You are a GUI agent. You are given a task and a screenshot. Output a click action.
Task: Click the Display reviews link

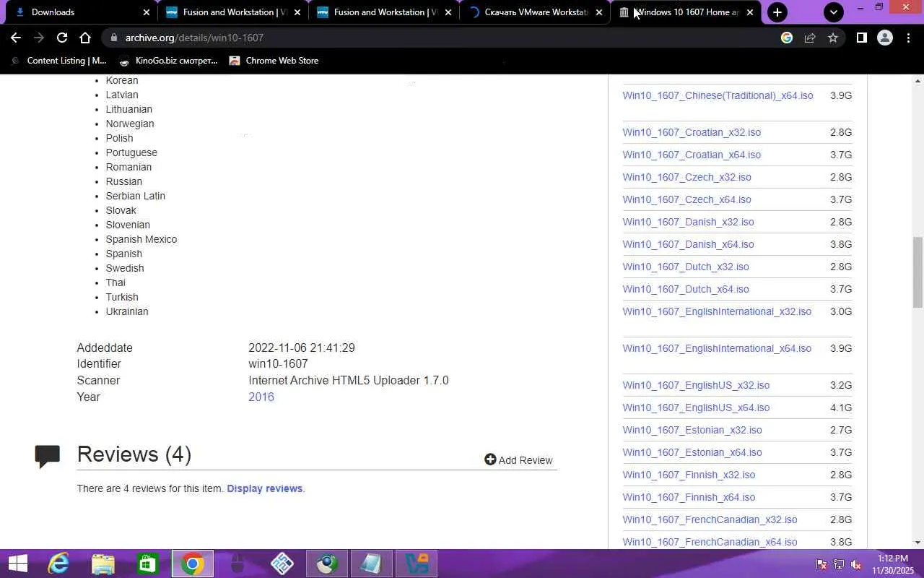(264, 488)
